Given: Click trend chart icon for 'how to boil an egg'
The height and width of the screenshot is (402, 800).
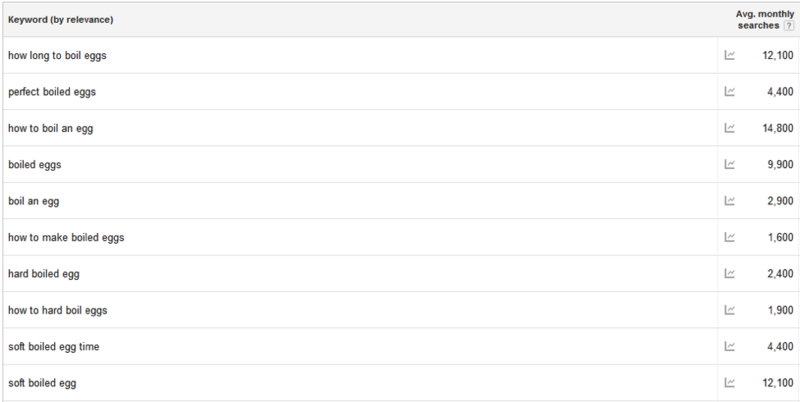Looking at the screenshot, I should [730, 128].
